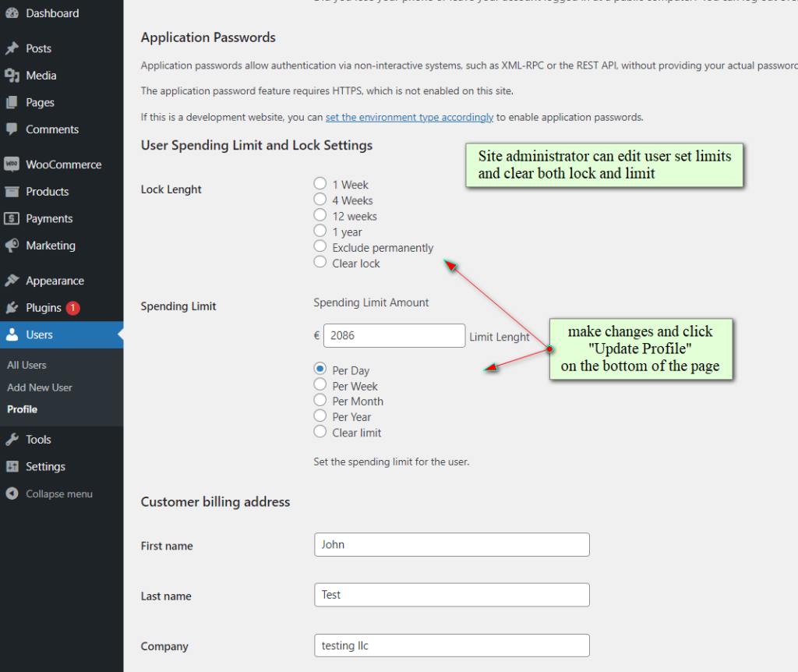Screen dimensions: 798x672
Task: Switch to the All Users page
Action: [x=26, y=364]
